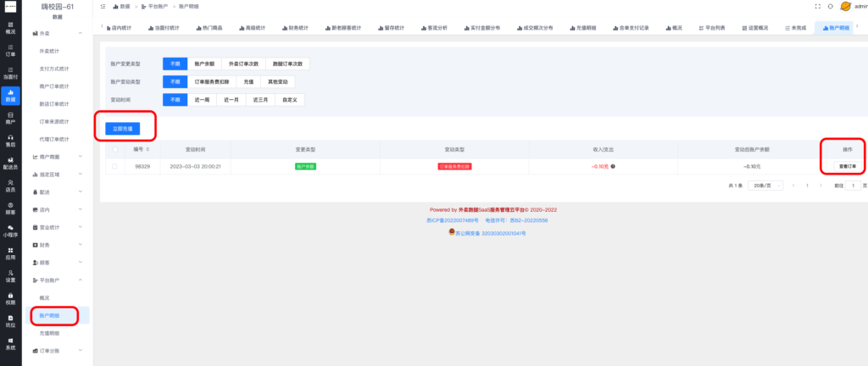
Task: Open 配送员 section in sidebar
Action: [x=10, y=164]
